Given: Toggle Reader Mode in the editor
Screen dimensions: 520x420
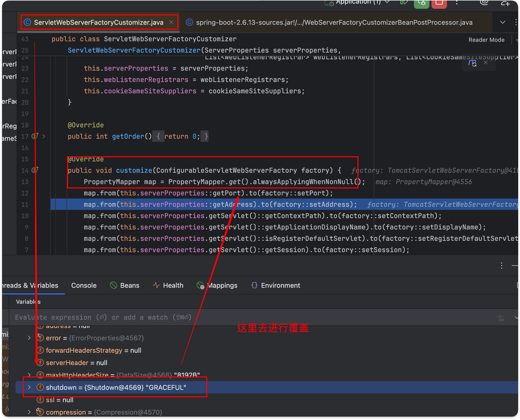Looking at the screenshot, I should pos(486,40).
